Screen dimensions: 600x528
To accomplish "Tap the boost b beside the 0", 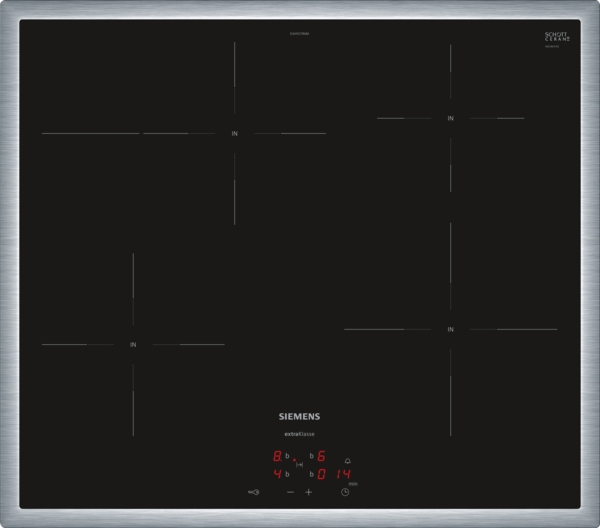I will point(311,474).
